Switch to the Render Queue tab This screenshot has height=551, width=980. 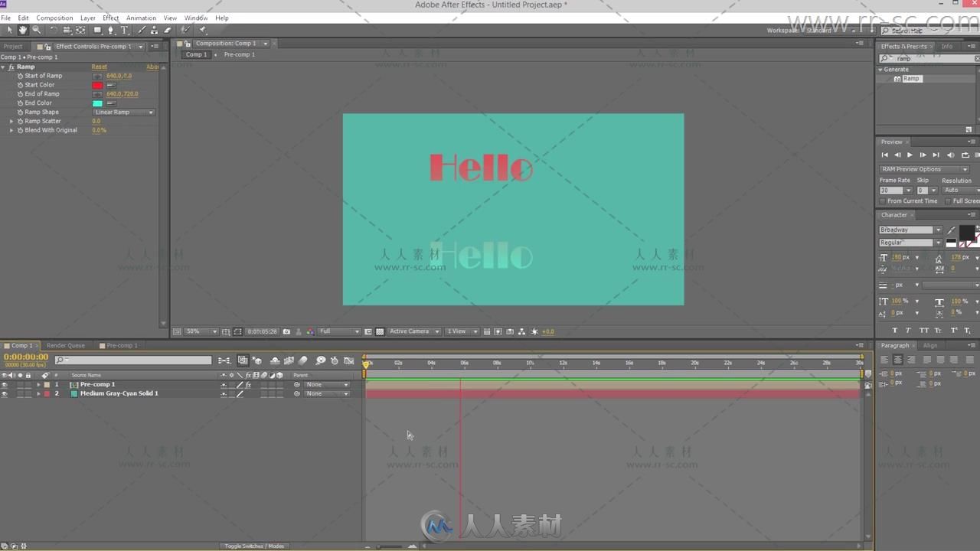66,345
